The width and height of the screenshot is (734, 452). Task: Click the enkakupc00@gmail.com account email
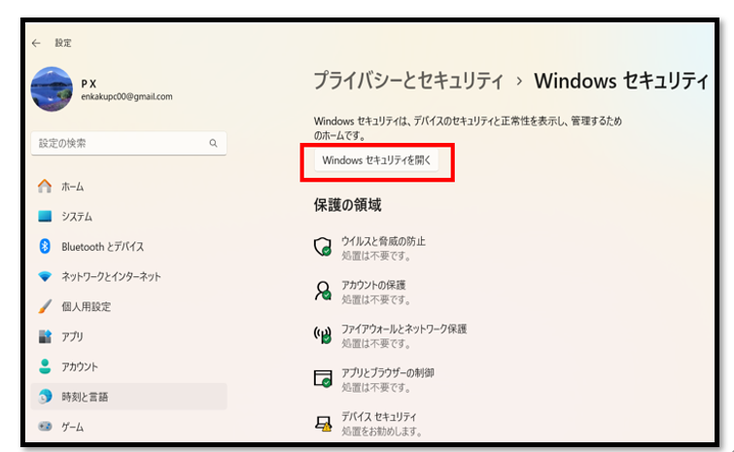click(x=127, y=96)
